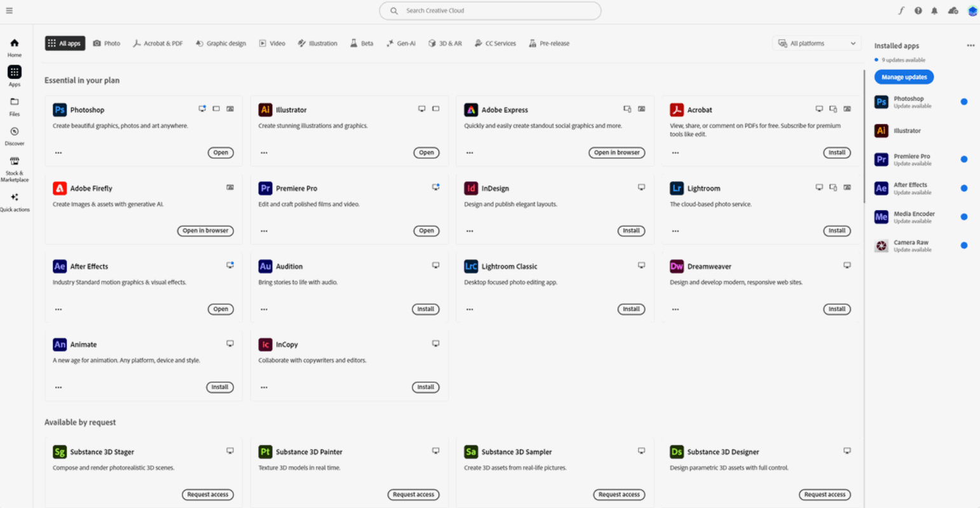Select Apps in left sidebar
Screen dimensions: 980x508
point(15,76)
